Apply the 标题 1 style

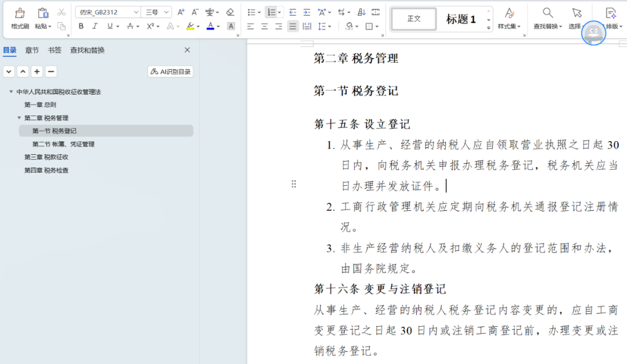point(460,19)
